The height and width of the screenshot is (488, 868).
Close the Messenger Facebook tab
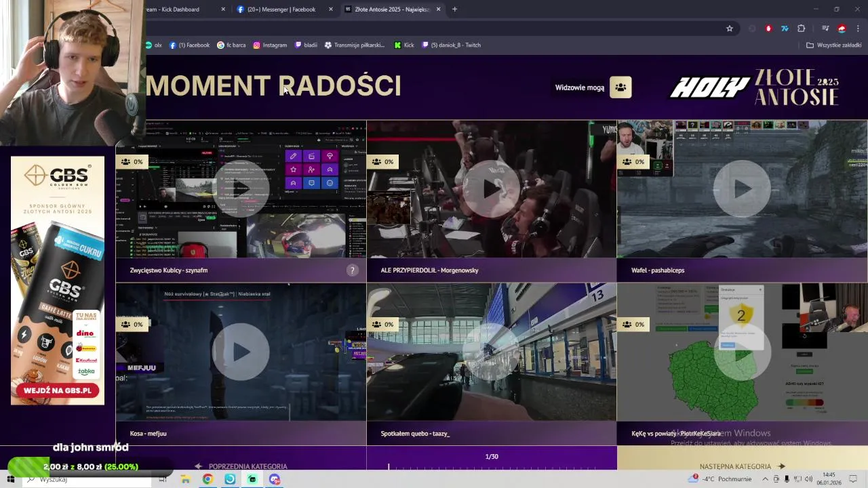coord(331,9)
